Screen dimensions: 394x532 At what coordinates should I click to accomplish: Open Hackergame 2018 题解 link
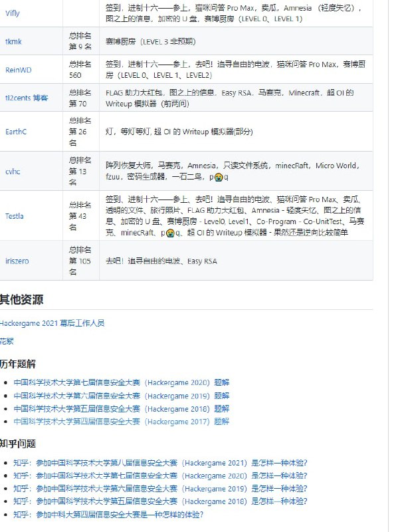click(x=122, y=408)
